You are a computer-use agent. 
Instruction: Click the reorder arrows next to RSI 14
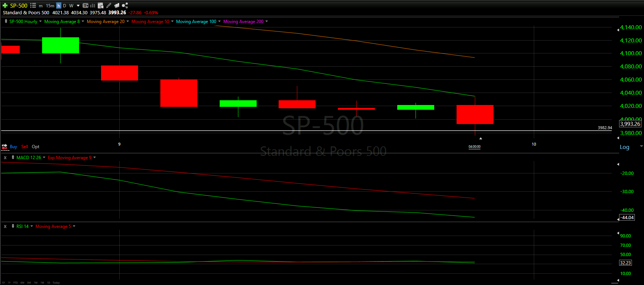13,226
